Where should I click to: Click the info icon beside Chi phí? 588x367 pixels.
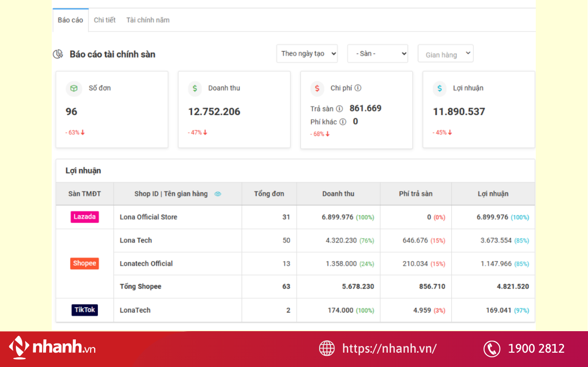[x=358, y=88]
